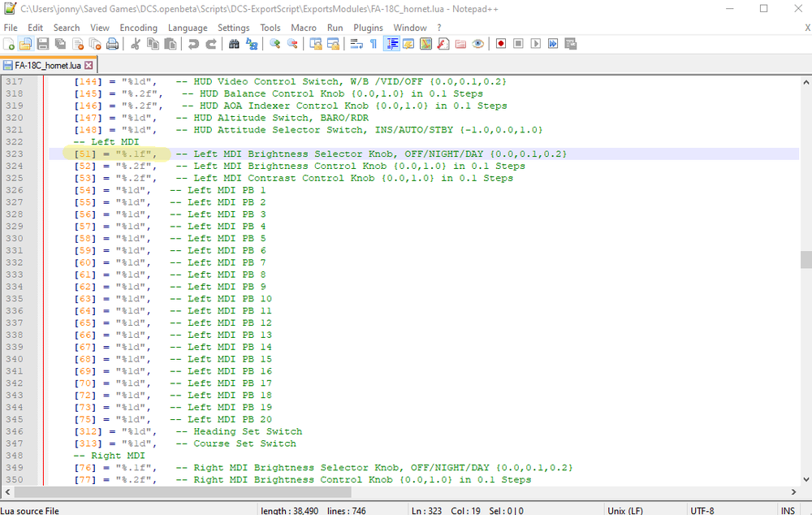This screenshot has width=812, height=515.
Task: Zoom in using the toolbar magnifier
Action: point(275,44)
